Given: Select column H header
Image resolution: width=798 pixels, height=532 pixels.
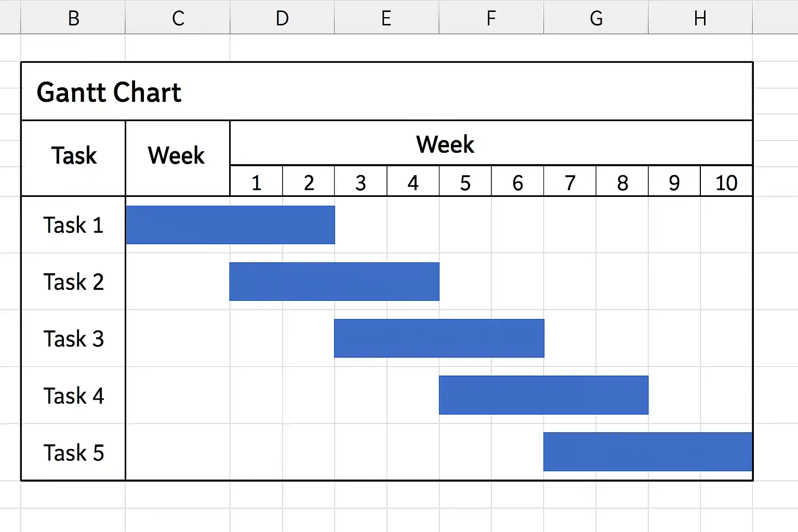Looking at the screenshot, I should tap(700, 17).
